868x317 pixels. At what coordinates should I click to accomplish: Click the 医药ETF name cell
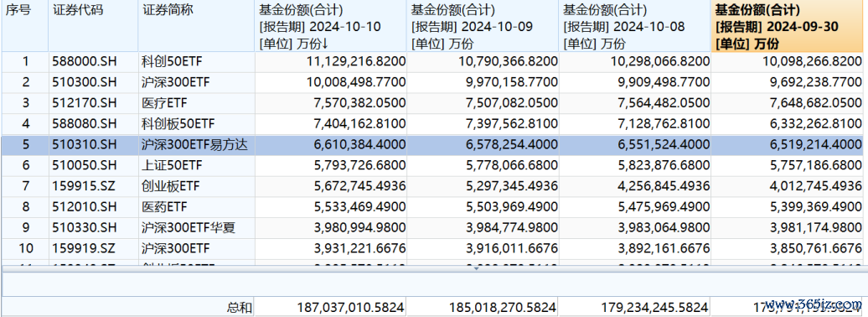(x=197, y=207)
